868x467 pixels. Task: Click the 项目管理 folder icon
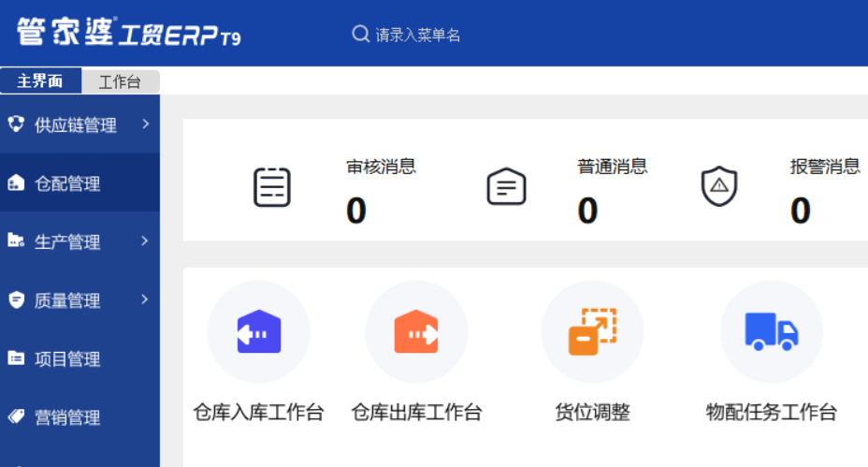click(16, 358)
